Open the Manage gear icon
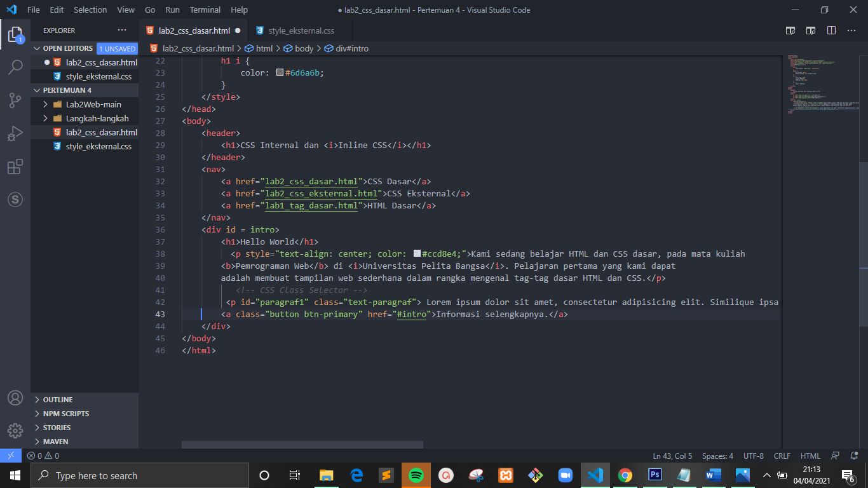 (x=15, y=431)
